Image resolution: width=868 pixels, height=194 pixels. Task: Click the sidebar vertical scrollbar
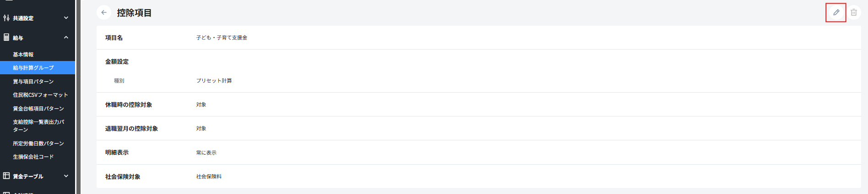(78, 92)
